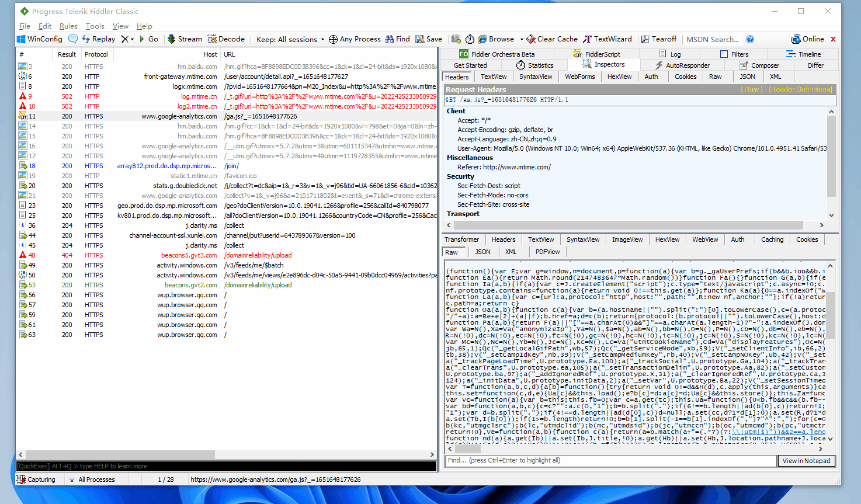Toggle Decode mode
Screen dimensions: 861x504
pyautogui.click(x=226, y=39)
